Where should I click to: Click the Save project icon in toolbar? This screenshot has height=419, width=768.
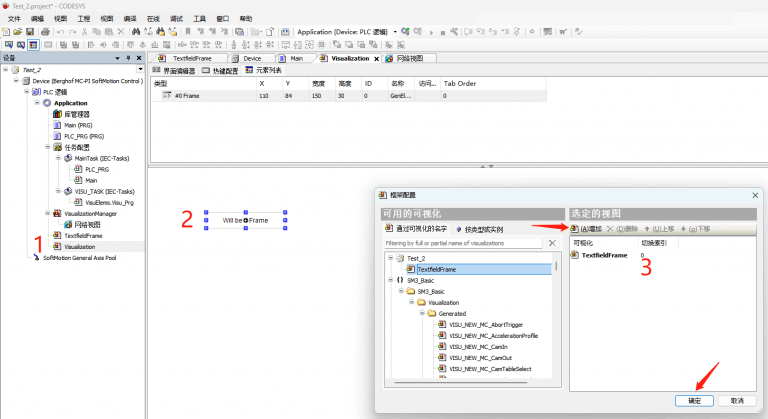(29, 32)
